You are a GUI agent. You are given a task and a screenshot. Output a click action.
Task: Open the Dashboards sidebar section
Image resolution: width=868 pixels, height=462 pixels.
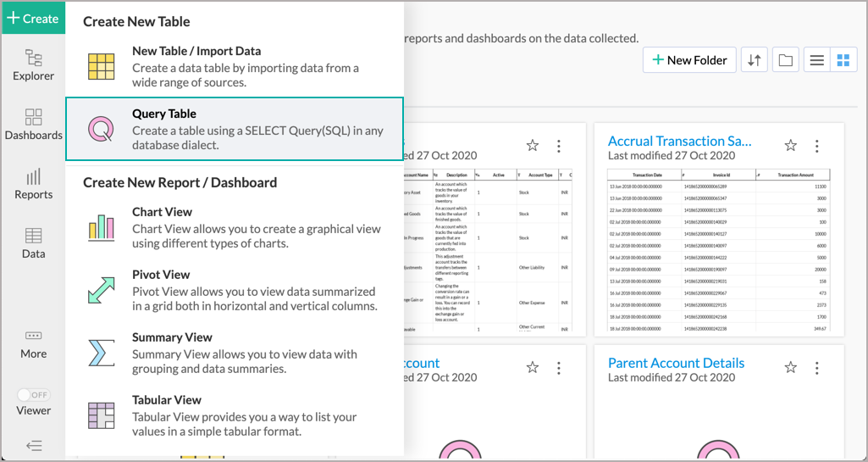click(x=33, y=125)
